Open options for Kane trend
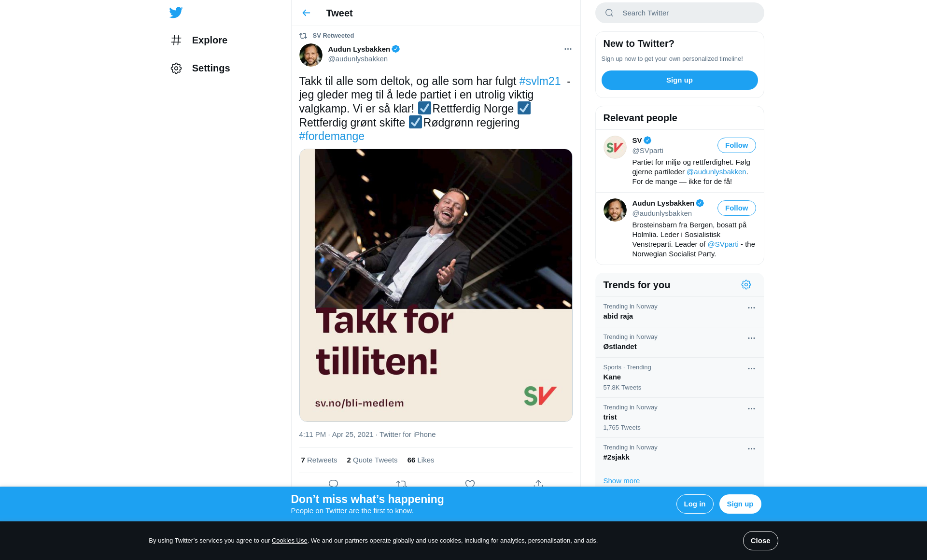Viewport: 927px width, 560px height. [751, 368]
